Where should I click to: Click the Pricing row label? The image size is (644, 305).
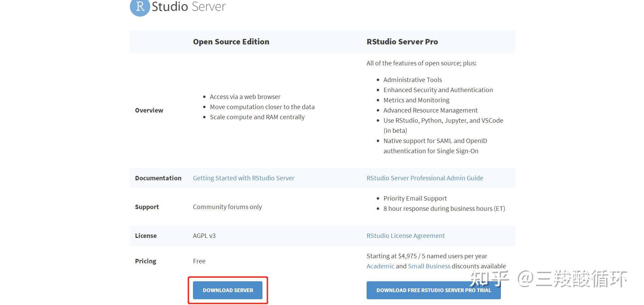(145, 261)
